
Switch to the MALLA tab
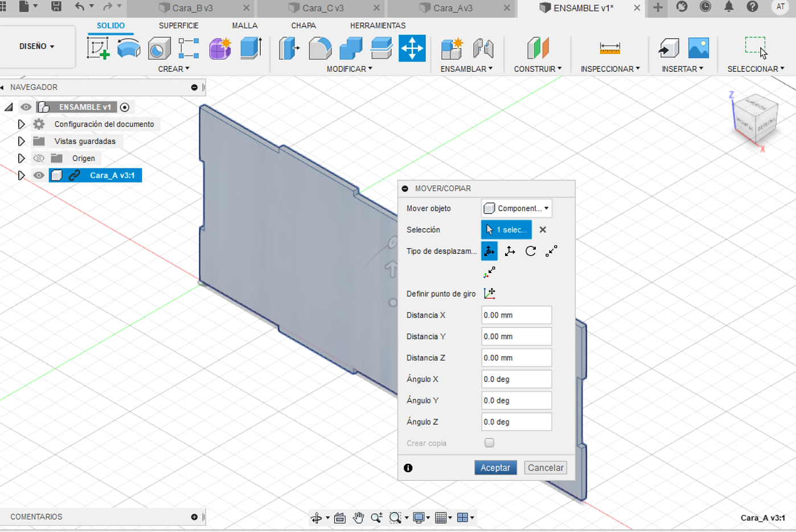(x=245, y=26)
